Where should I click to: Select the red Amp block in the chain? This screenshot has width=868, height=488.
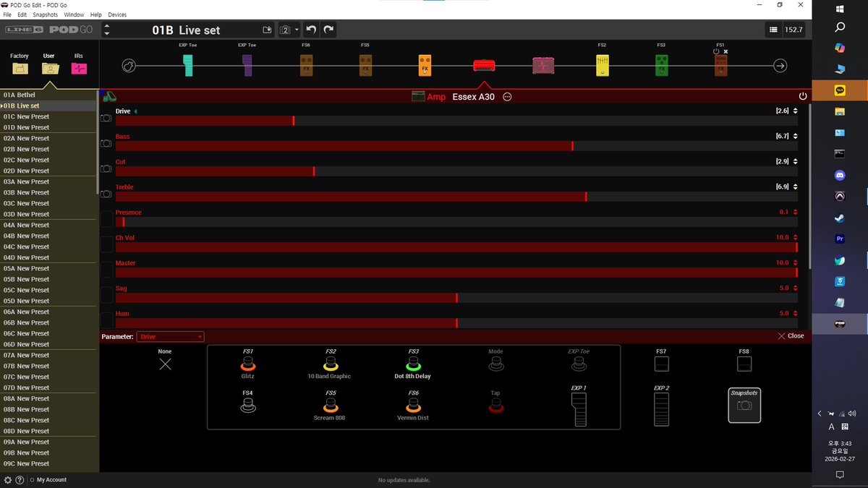pyautogui.click(x=484, y=66)
